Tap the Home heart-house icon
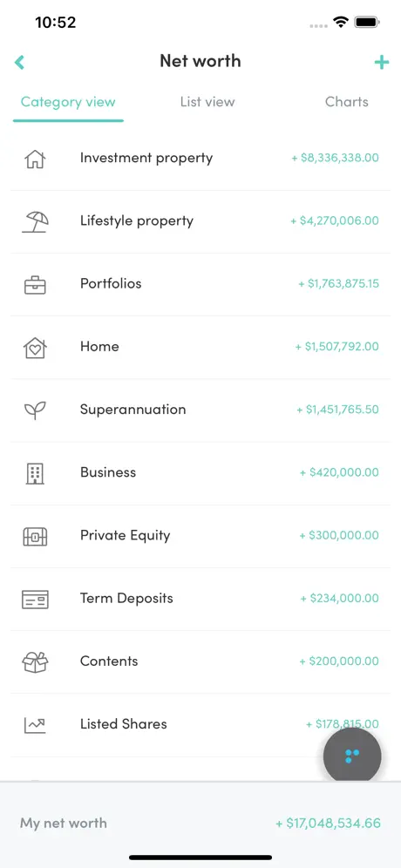This screenshot has width=401, height=868. [x=35, y=348]
